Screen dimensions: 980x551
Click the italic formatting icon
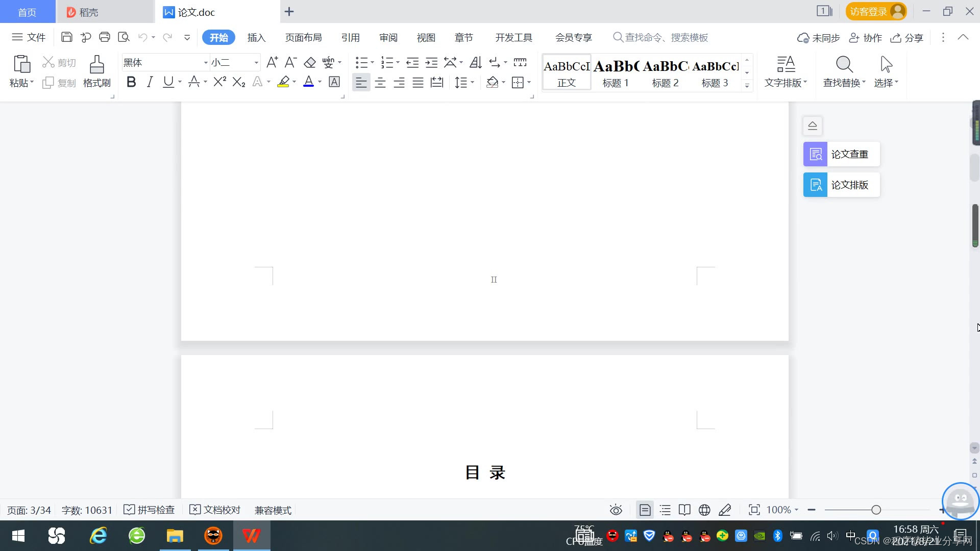(x=150, y=82)
